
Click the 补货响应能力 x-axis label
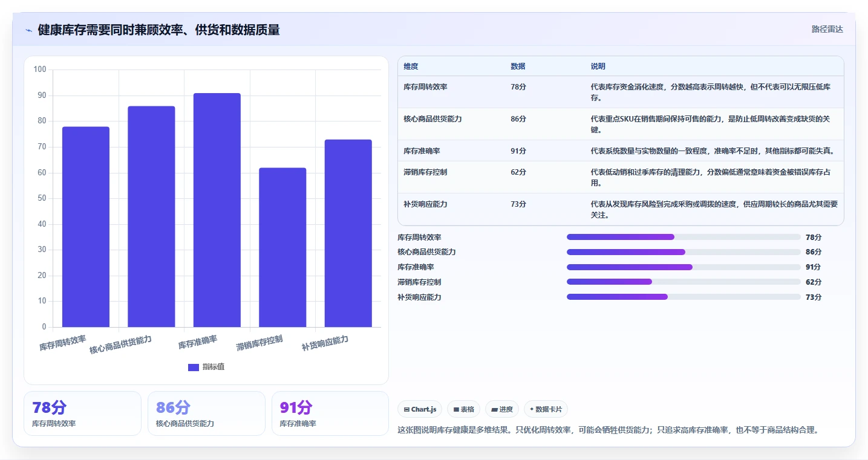tap(325, 343)
